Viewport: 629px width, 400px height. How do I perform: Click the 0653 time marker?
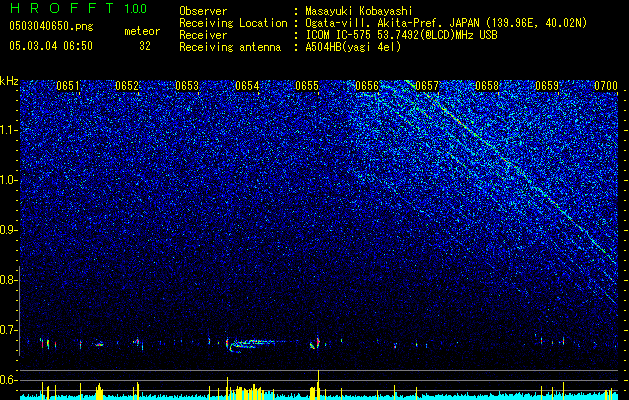[187, 86]
